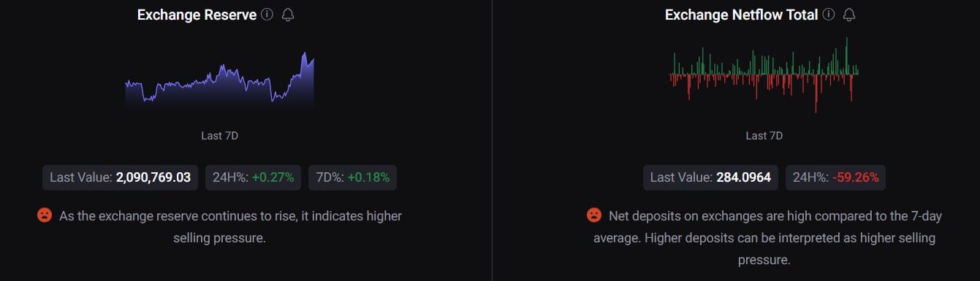Select Last Value 2,090,769.03 badge
The height and width of the screenshot is (281, 980).
(121, 177)
